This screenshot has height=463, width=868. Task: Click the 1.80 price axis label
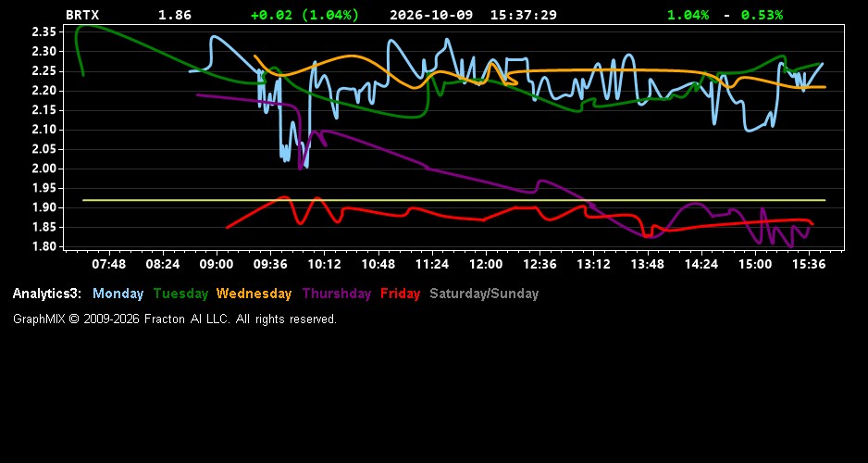pos(44,247)
